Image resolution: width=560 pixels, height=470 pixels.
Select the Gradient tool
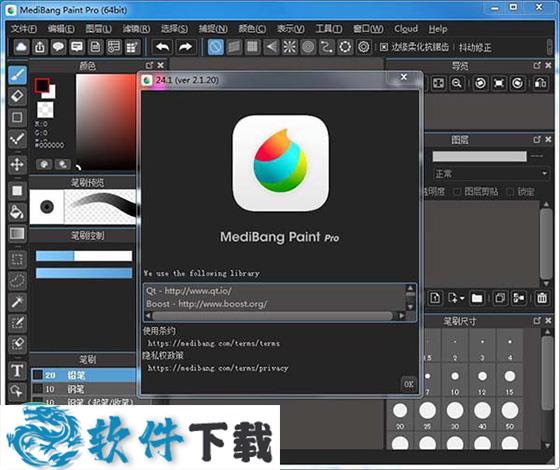(17, 234)
